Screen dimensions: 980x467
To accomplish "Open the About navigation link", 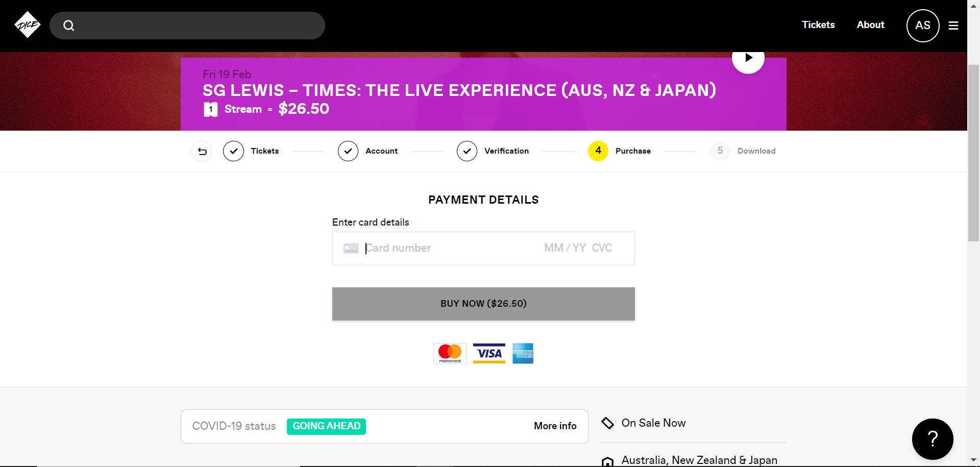I will pyautogui.click(x=870, y=25).
